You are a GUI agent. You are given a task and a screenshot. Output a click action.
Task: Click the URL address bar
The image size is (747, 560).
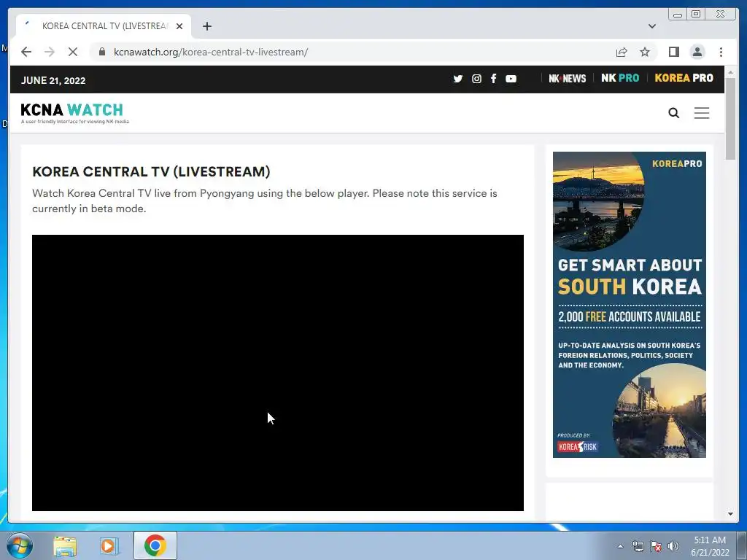352,52
